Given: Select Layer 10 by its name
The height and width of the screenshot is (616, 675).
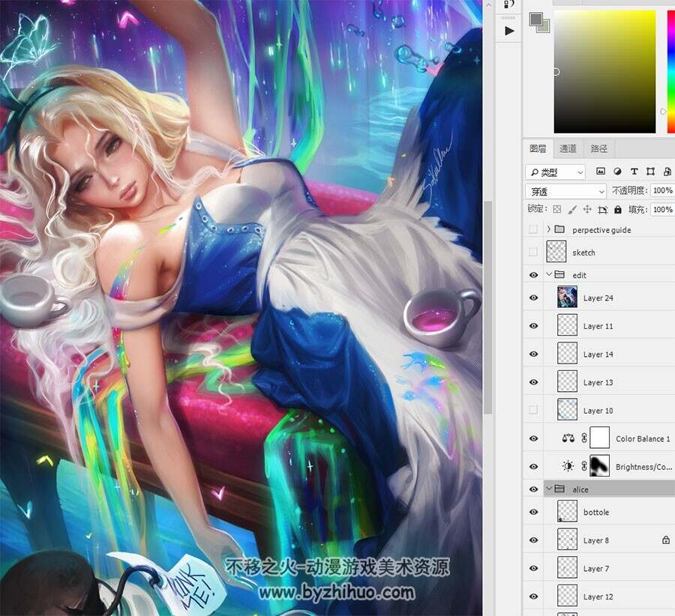Looking at the screenshot, I should 598,411.
